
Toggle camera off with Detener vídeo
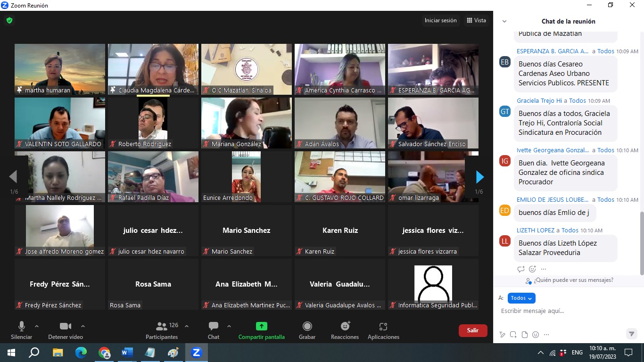click(x=65, y=326)
